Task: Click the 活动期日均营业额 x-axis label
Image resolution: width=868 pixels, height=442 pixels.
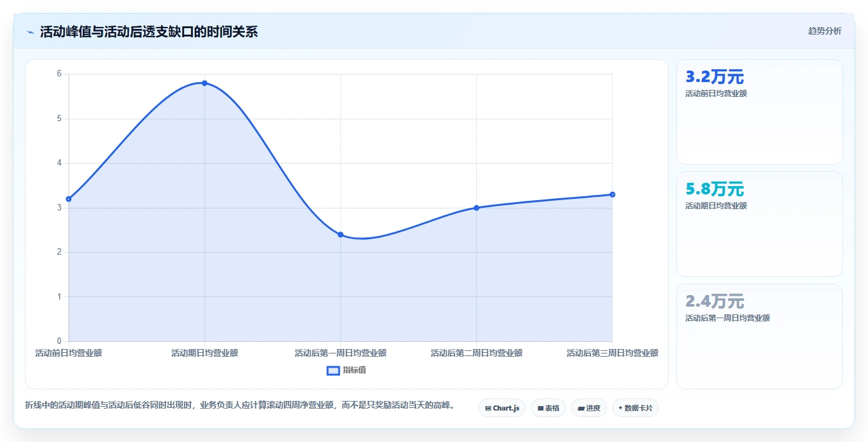Action: 204,353
